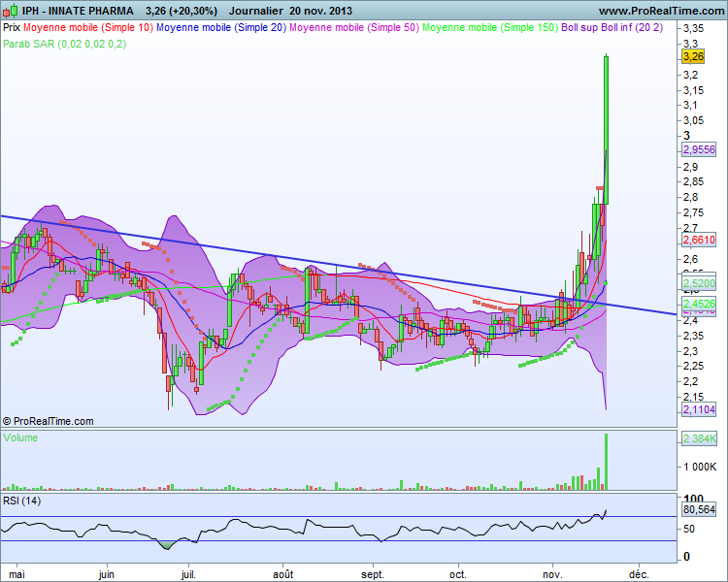
Task: Click the © ProRealTime.com copyright text
Action: [x=49, y=421]
